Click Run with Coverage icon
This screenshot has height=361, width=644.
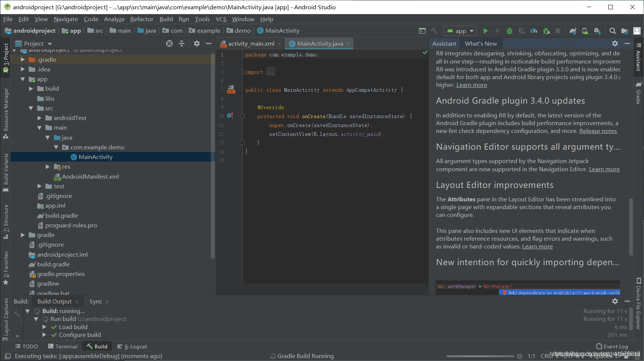click(522, 31)
